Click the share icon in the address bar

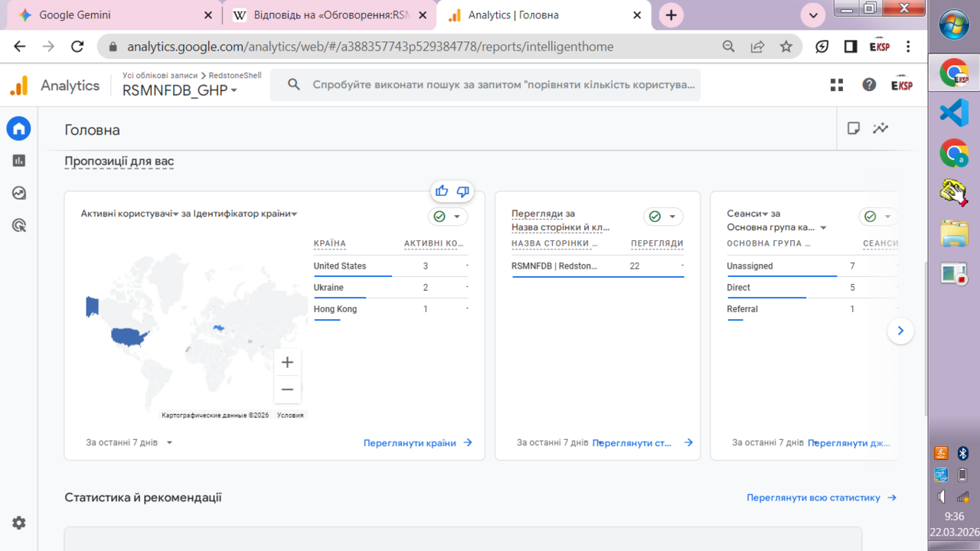tap(757, 47)
